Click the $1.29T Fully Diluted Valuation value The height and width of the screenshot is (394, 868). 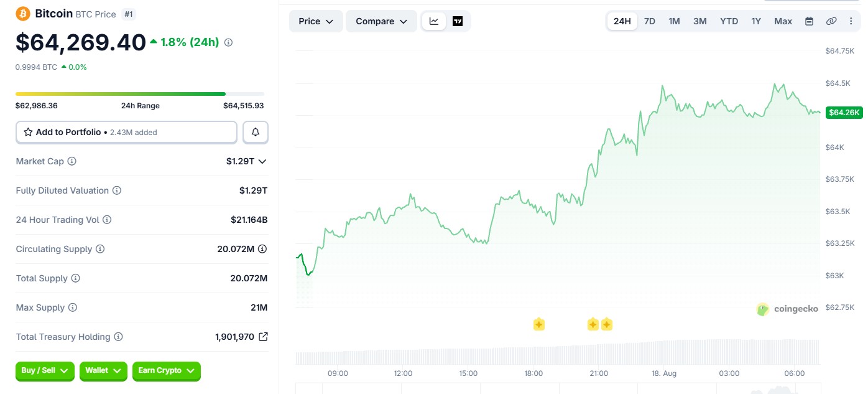click(254, 190)
